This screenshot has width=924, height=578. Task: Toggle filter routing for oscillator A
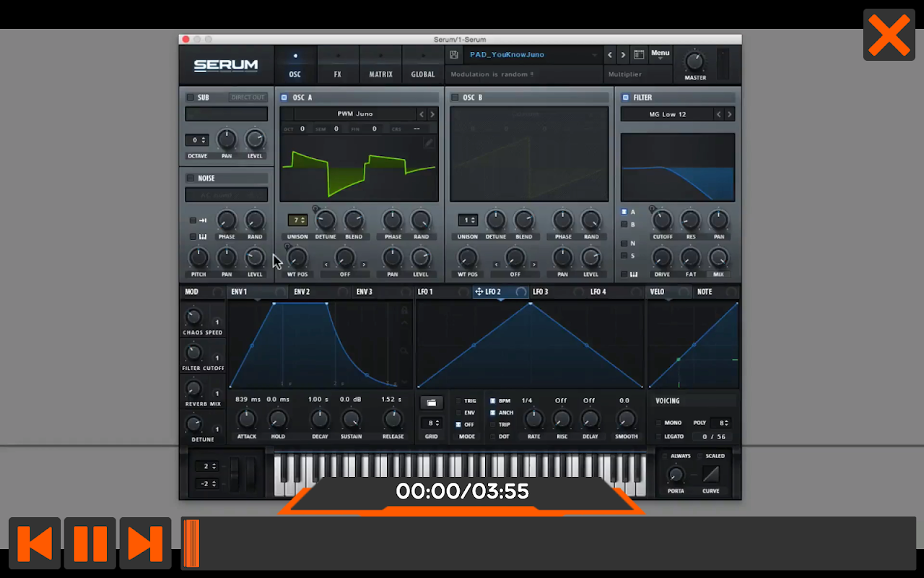pos(624,212)
